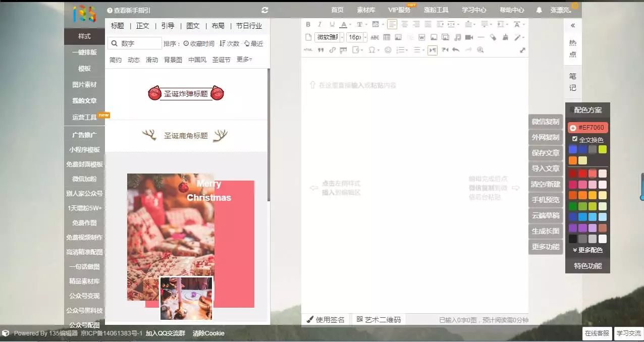
Task: Insert a table into the article
Action: tap(387, 37)
